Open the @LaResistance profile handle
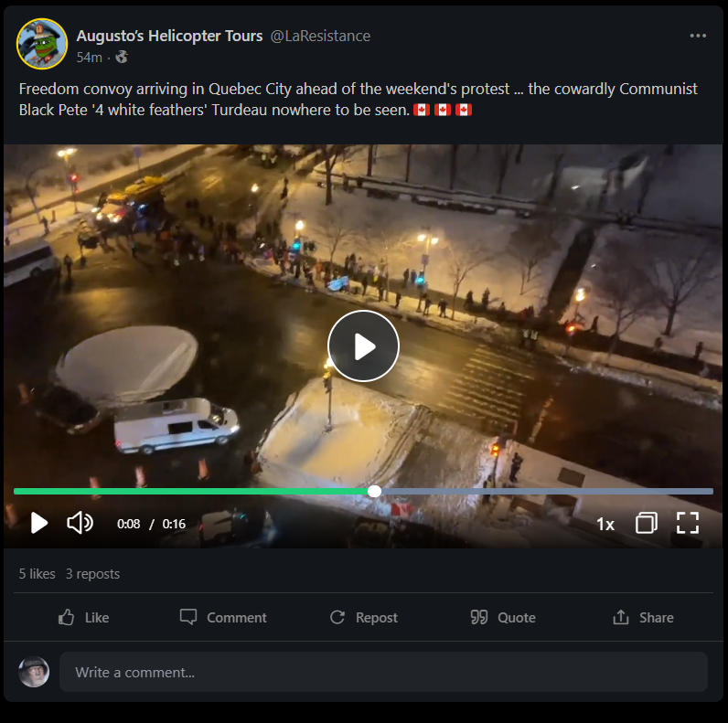The image size is (728, 723). [x=320, y=36]
